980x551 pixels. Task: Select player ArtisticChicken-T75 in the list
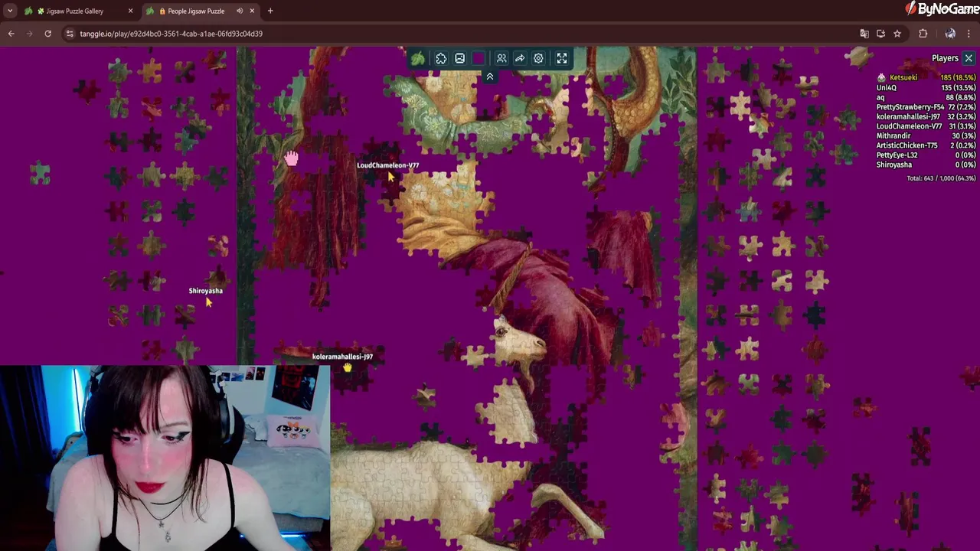(926, 145)
